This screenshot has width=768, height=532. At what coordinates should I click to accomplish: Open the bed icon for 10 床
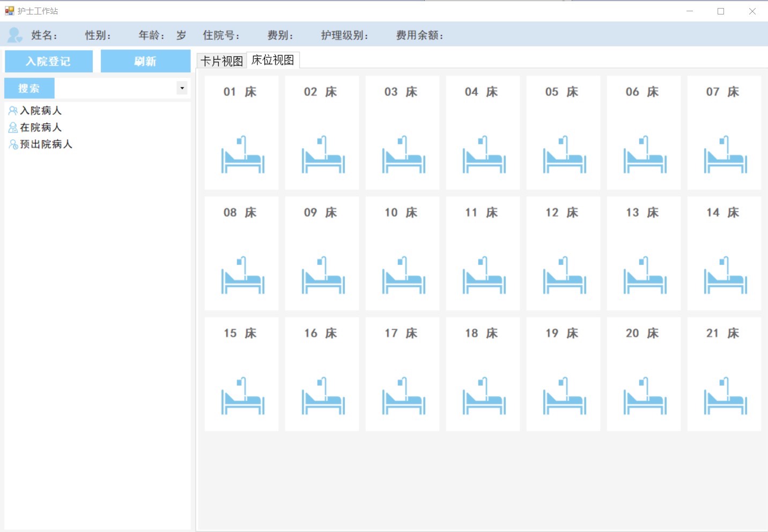(x=403, y=276)
